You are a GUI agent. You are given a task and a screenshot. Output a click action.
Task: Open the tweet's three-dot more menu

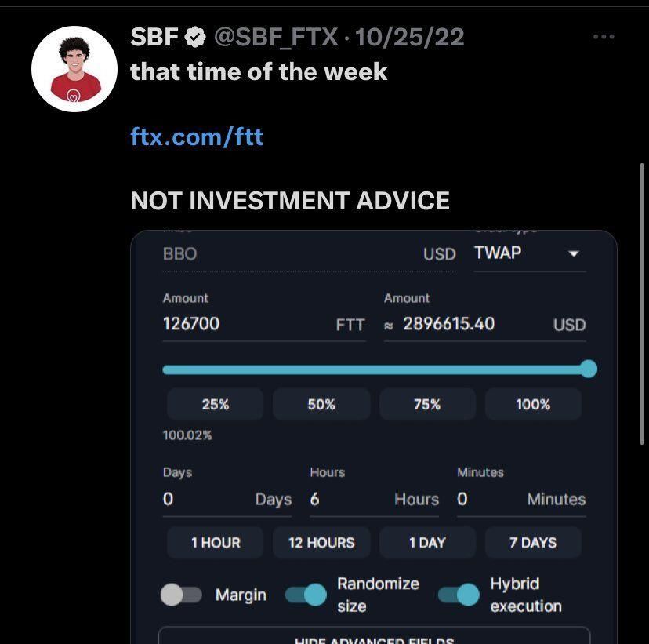pyautogui.click(x=603, y=37)
